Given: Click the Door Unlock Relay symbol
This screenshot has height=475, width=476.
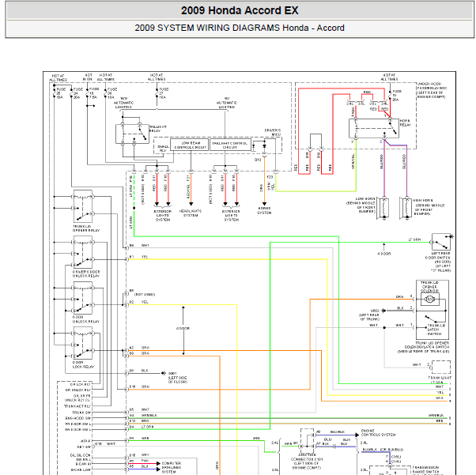Looking at the screenshot, I should click(83, 298).
